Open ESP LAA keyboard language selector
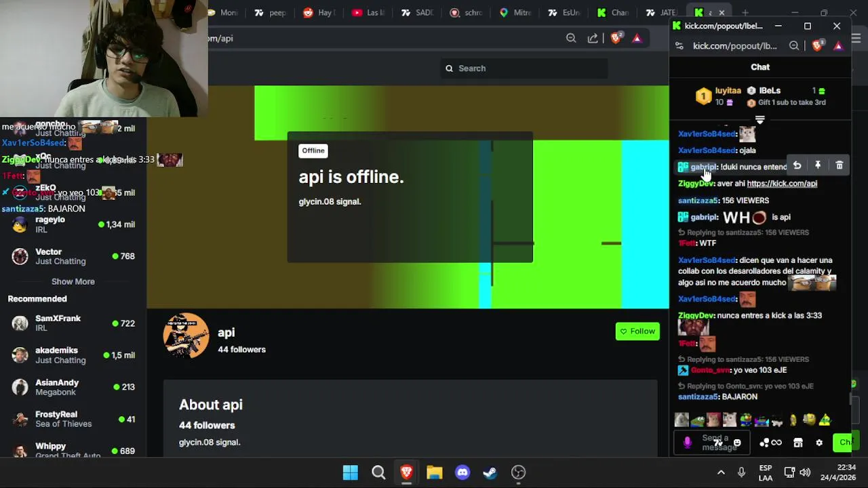 [x=766, y=472]
